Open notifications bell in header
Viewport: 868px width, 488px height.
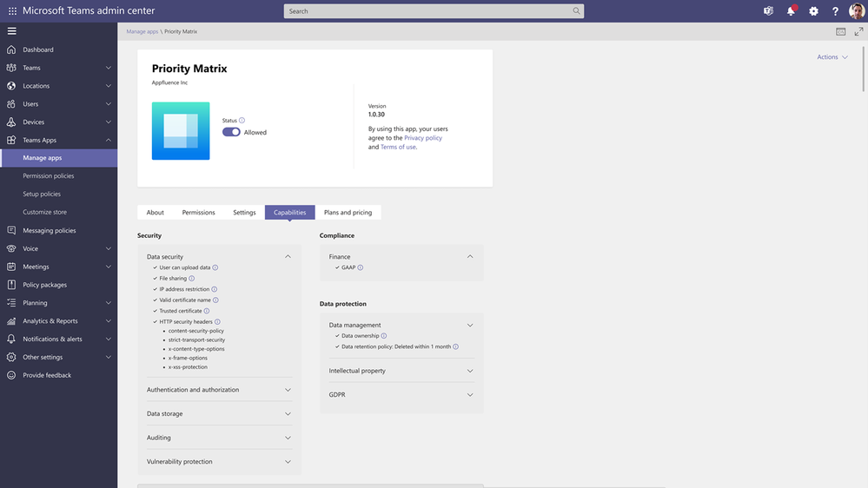tap(791, 11)
